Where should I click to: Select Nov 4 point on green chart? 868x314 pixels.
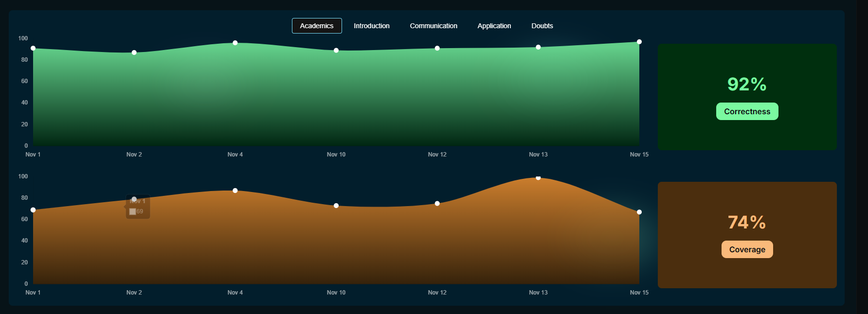[x=235, y=43]
